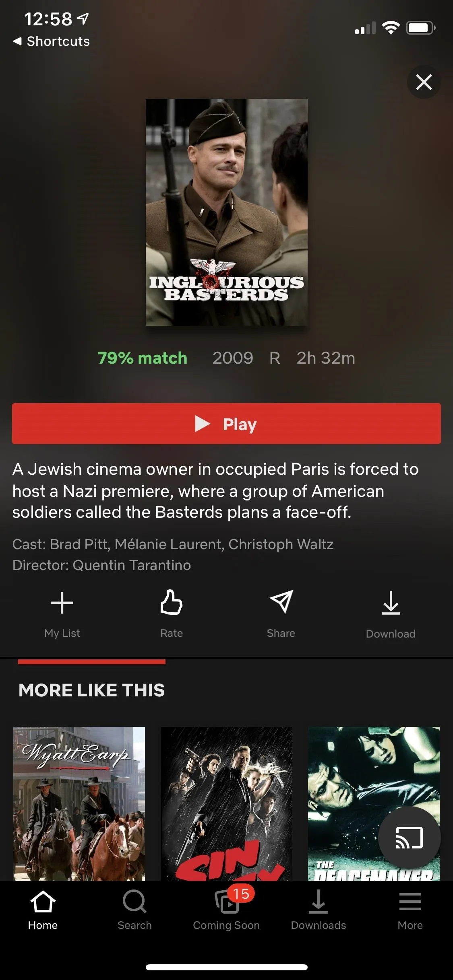The image size is (453, 980).
Task: Tap the Inglourious Basterds poster image
Action: 226,212
